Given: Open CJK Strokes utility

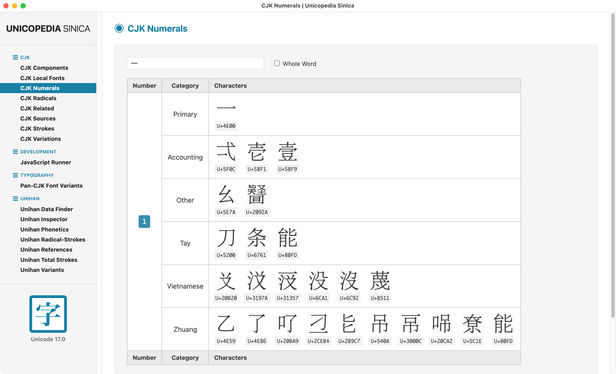Looking at the screenshot, I should (37, 128).
